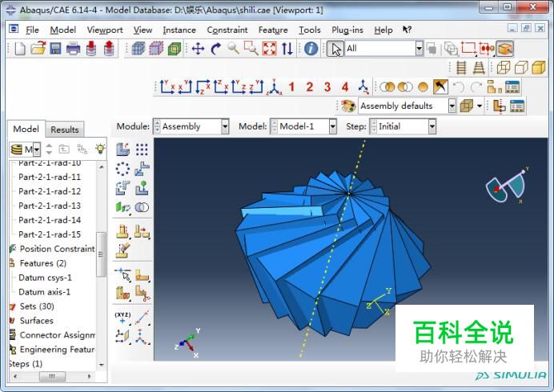Select the Box Zoom tool
Viewport: 554px width, 392px height.
coord(251,48)
